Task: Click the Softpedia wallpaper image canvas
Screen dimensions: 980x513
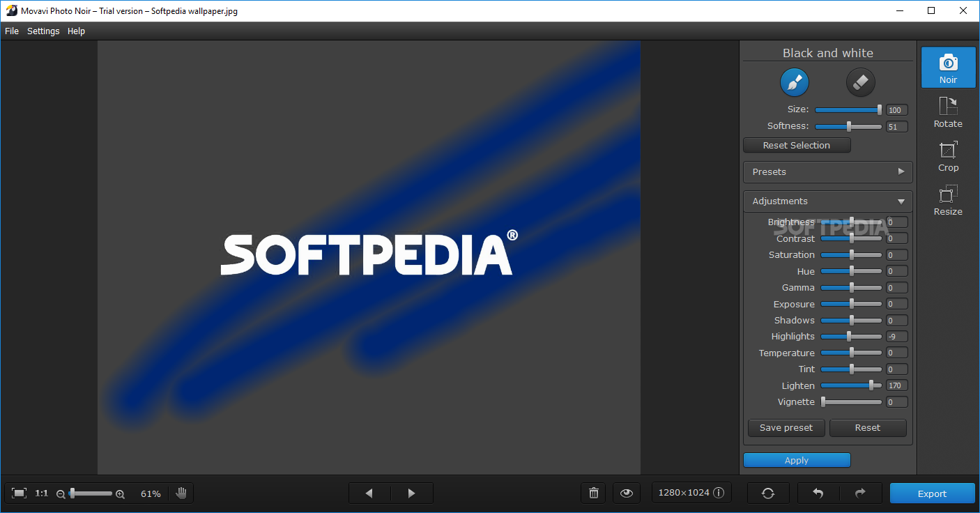Action: click(x=369, y=258)
